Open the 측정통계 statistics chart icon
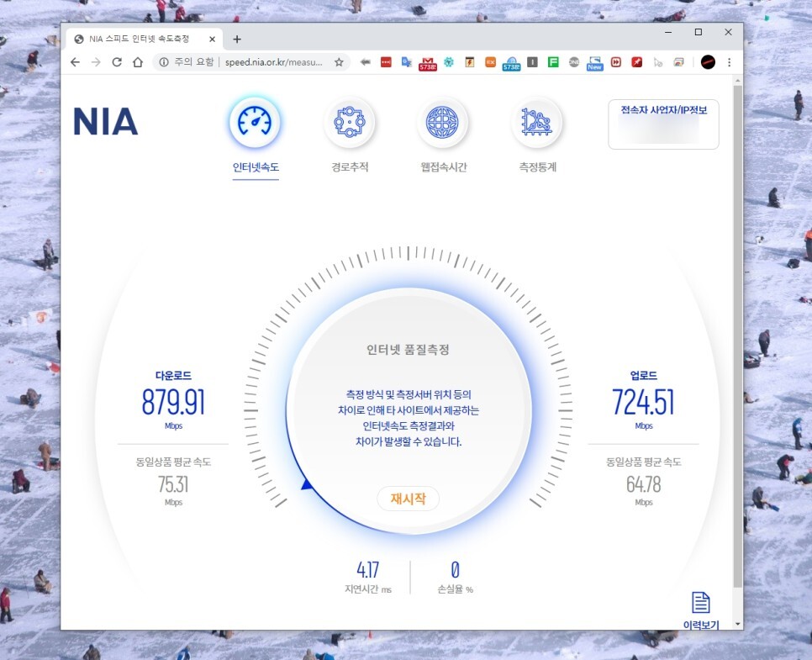 pyautogui.click(x=536, y=123)
